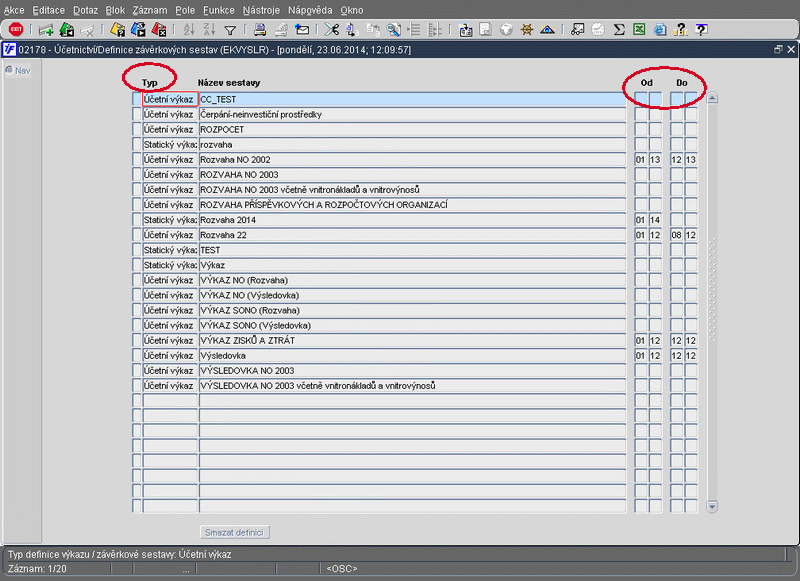Click the ROZPOCET report row

coord(412,130)
